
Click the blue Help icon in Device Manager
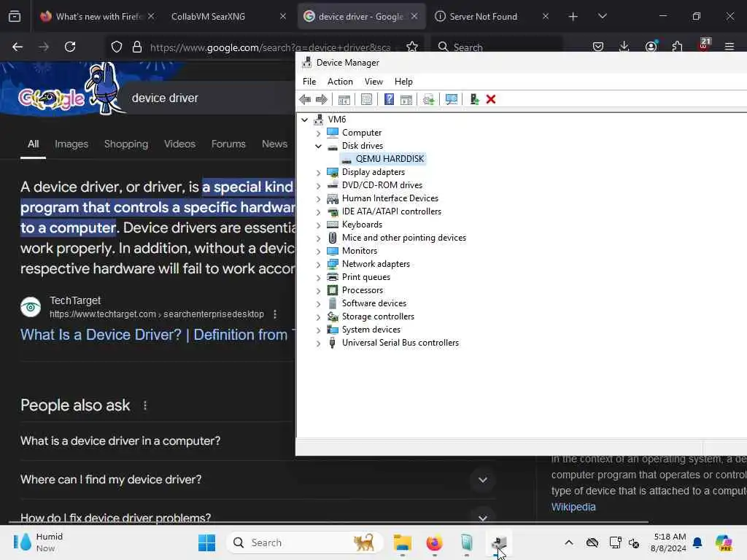[390, 99]
